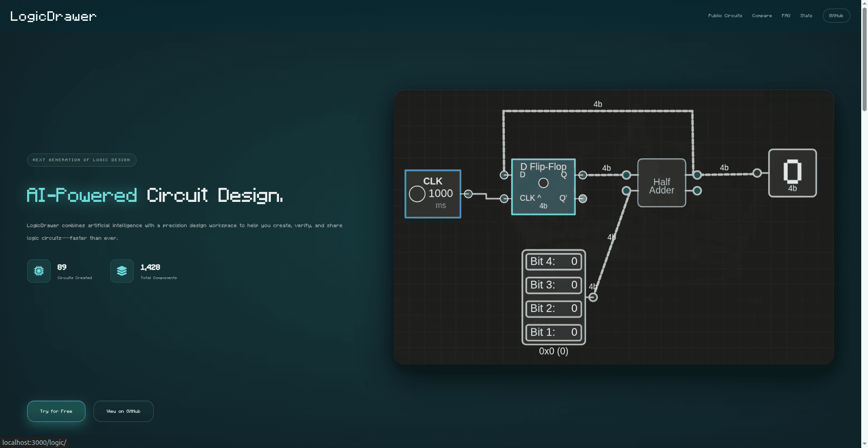Click the stacked layers icon beside Total Components

tap(122, 271)
